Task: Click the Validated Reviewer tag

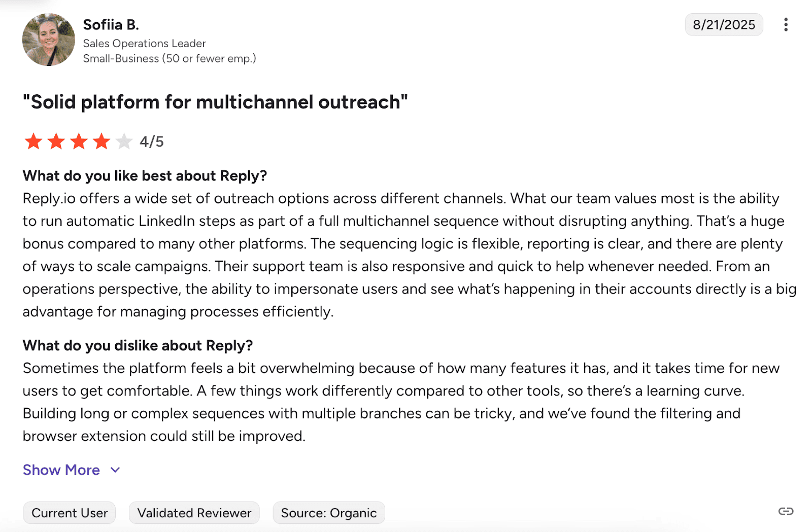Action: (x=194, y=513)
